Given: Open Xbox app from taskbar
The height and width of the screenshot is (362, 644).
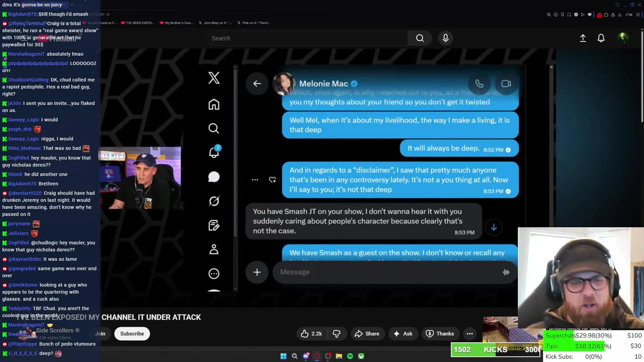Looking at the screenshot, I should pos(361,356).
